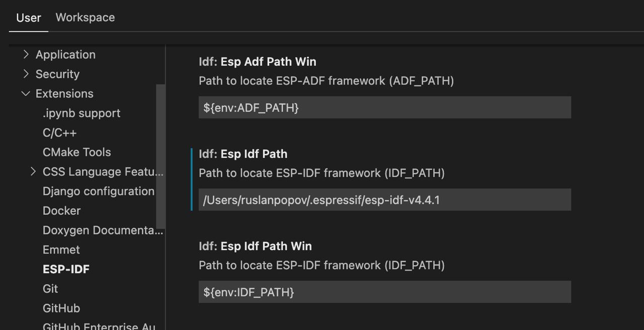The image size is (644, 330).
Task: Open .ipynb support settings
Action: point(82,113)
